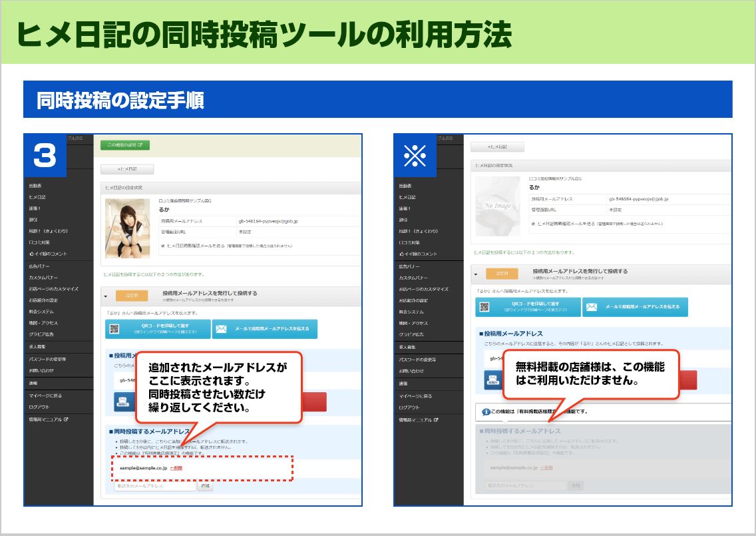Click the envelope icon in the ※ panel

pyautogui.click(x=591, y=307)
